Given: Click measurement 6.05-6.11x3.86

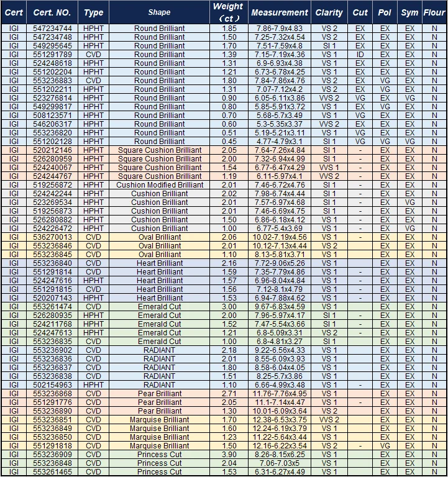Looking at the screenshot, I should click(280, 98).
